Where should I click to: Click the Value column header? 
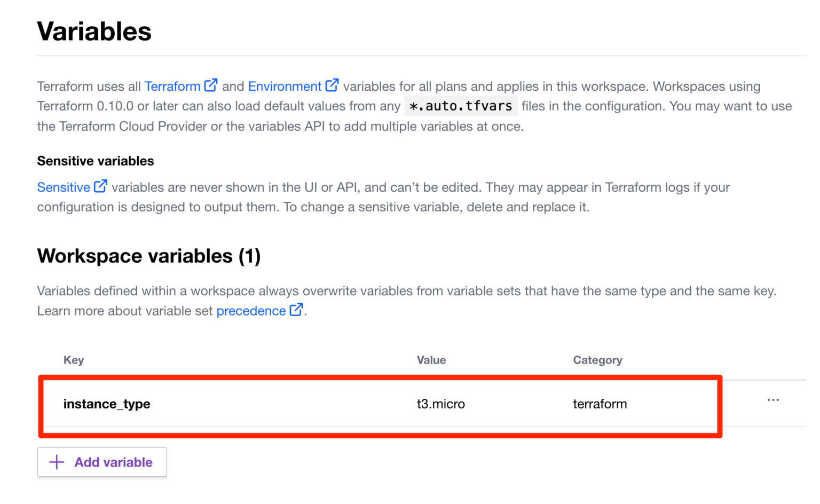[431, 360]
